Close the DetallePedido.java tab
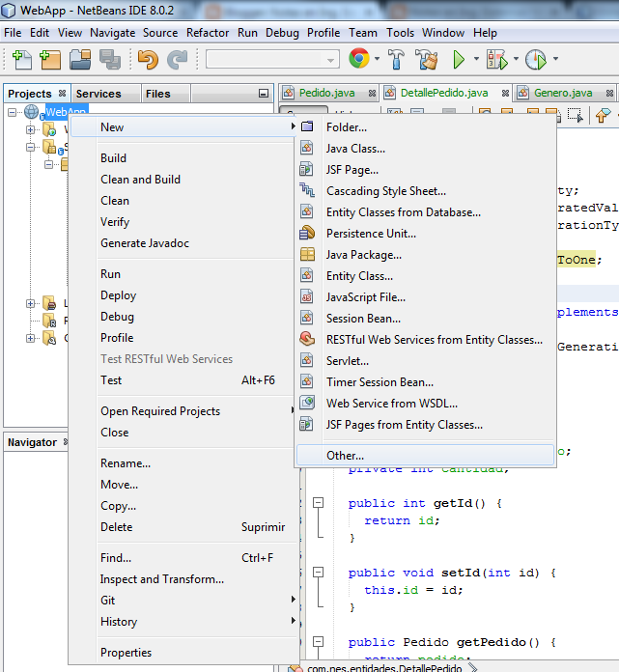Viewport: 619px width, 672px height. point(505,93)
